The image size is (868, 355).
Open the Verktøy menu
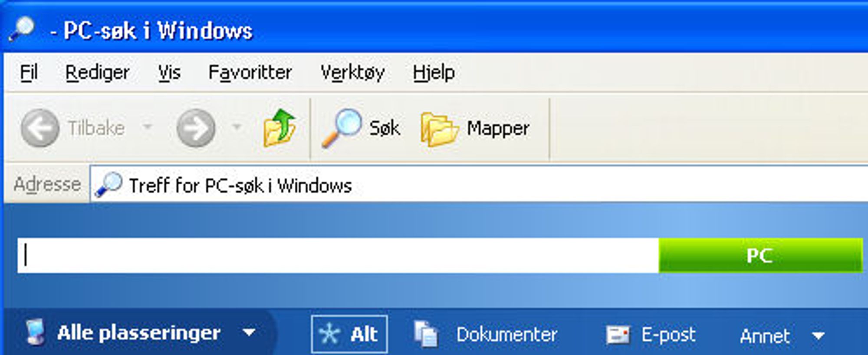pos(352,73)
